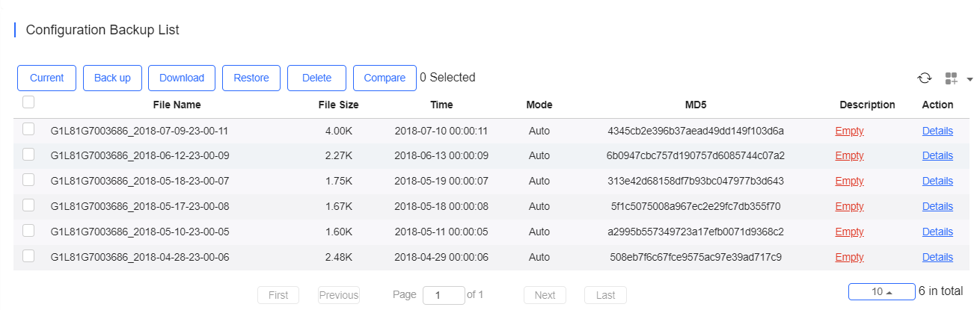980x310 pixels.
Task: Open the page size selector showing 10
Action: [x=882, y=291]
